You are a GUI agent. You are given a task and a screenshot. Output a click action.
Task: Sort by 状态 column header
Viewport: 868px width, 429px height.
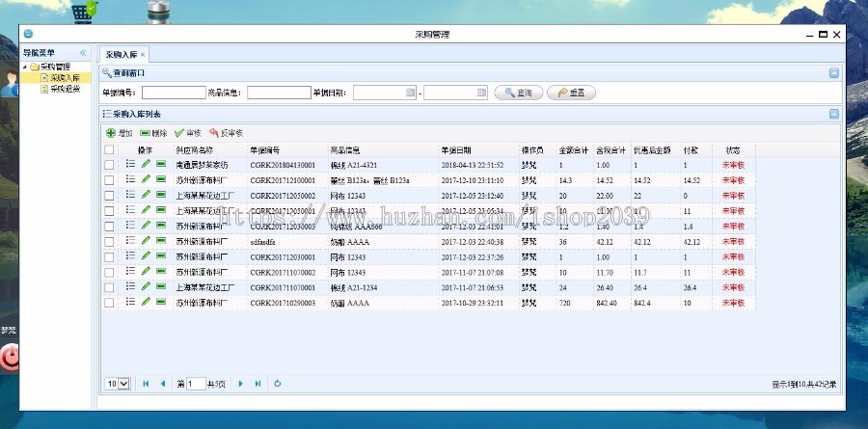click(x=733, y=150)
